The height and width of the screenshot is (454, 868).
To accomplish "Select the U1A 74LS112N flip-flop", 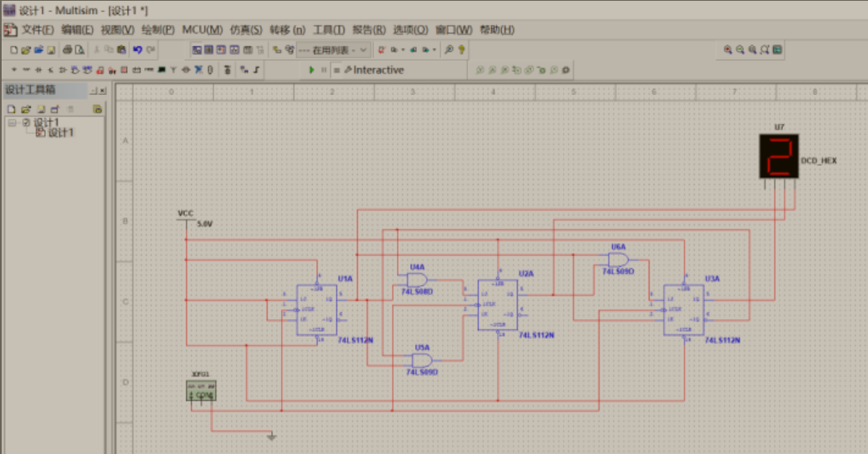I will point(316,310).
